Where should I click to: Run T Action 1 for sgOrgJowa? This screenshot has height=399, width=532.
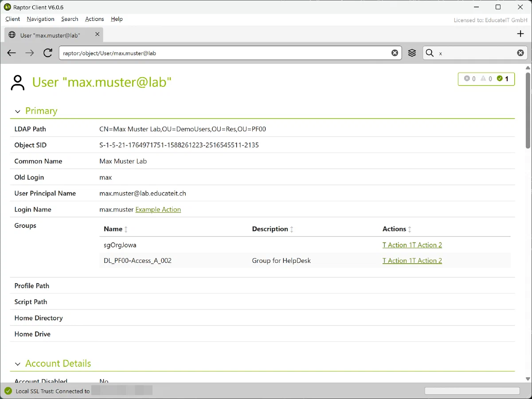coord(397,245)
